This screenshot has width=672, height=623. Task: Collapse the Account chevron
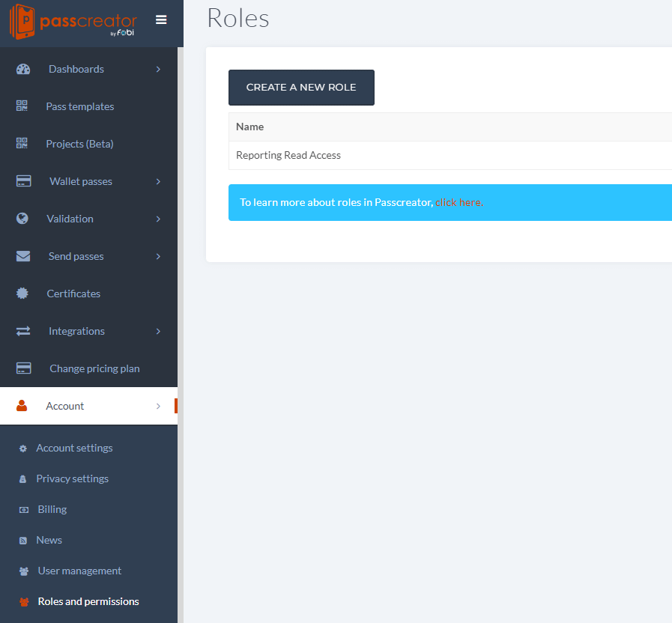coord(158,406)
